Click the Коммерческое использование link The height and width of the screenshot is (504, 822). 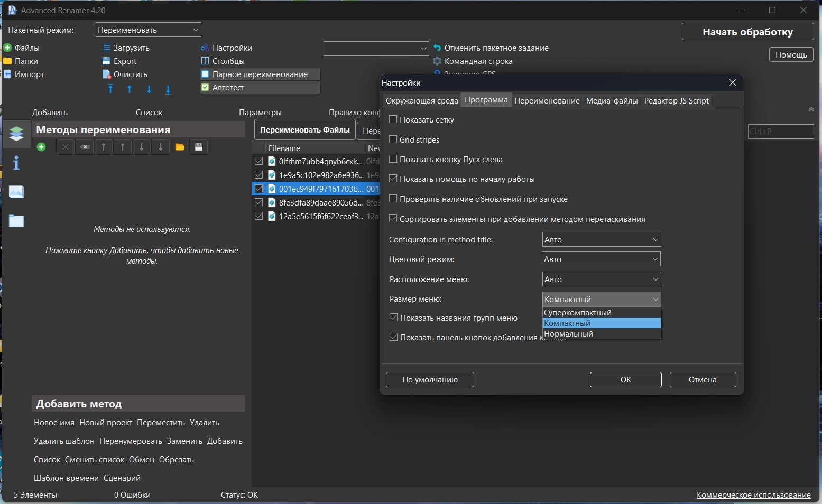(x=753, y=495)
